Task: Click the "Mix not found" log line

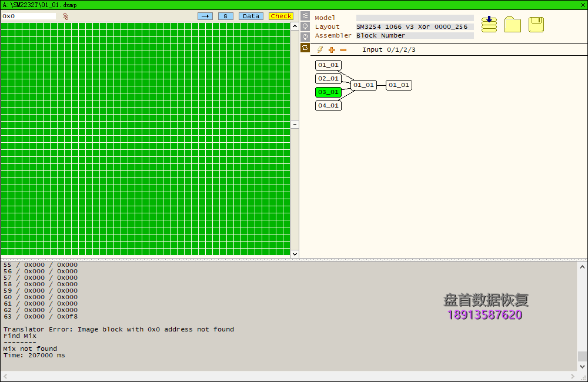Action: point(30,349)
